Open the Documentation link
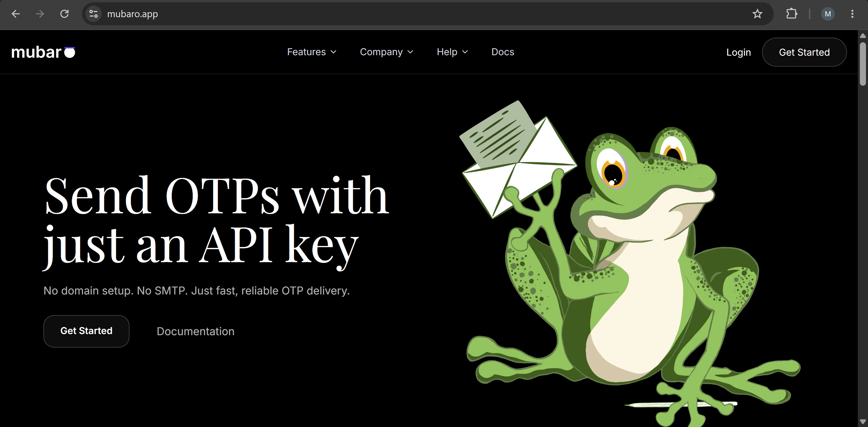The image size is (868, 427). [x=196, y=331]
